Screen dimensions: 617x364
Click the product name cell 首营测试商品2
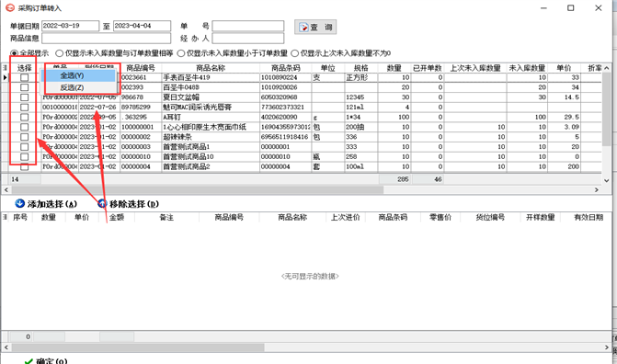click(211, 166)
